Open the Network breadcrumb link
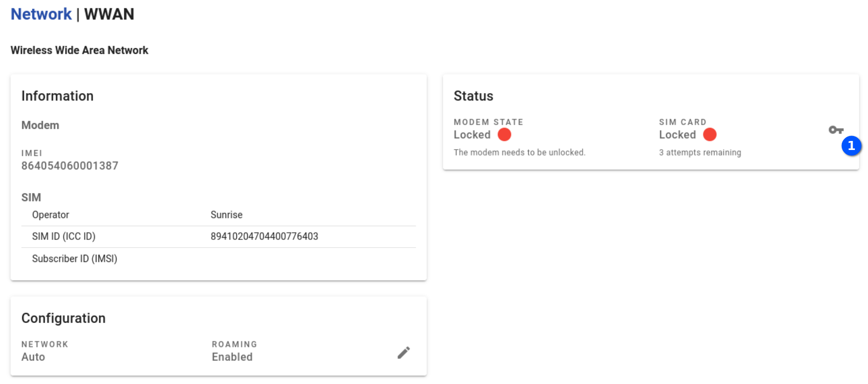This screenshot has height=384, width=868. point(41,14)
